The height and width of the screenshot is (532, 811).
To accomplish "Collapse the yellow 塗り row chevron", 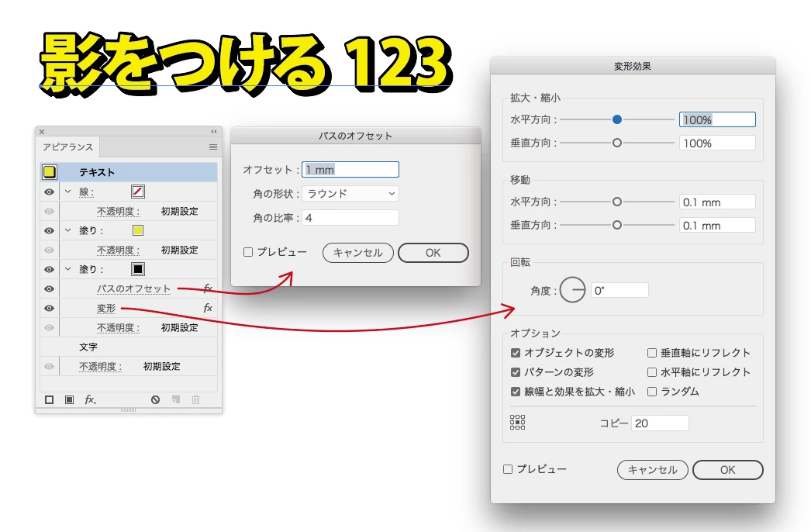I will (x=67, y=230).
